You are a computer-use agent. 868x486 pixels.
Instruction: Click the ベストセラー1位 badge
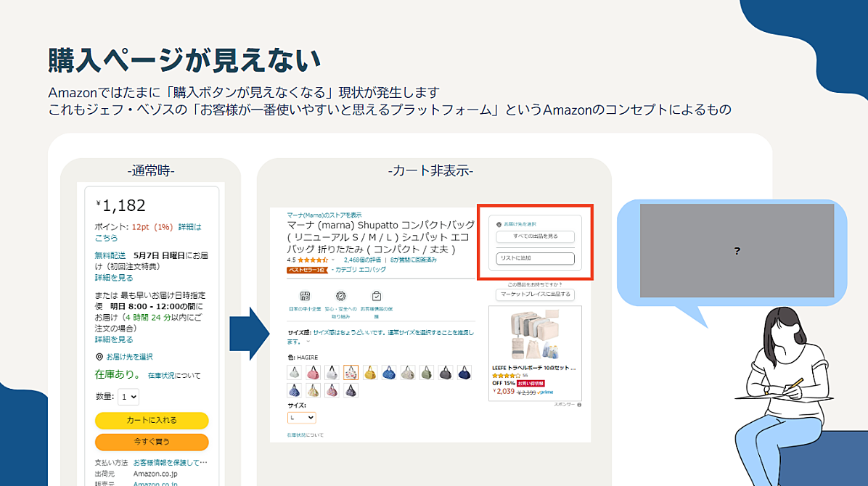click(x=307, y=270)
